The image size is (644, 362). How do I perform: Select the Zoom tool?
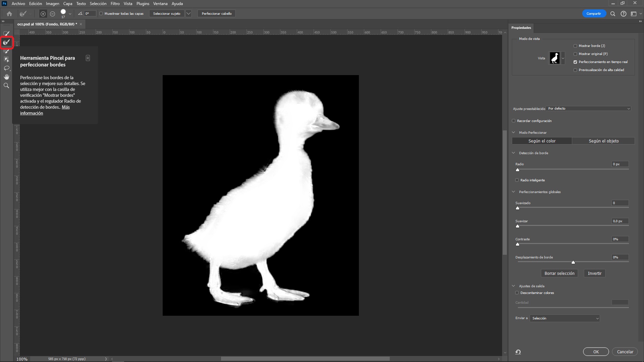point(6,85)
